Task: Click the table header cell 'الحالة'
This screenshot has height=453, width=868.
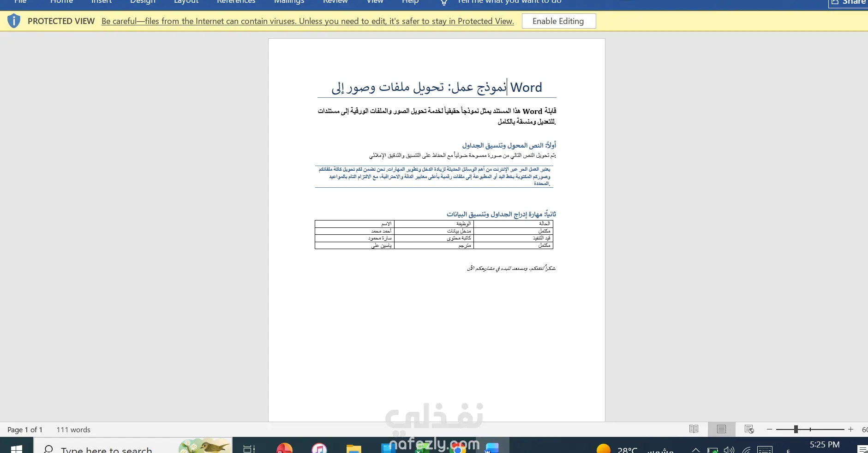Action: pyautogui.click(x=513, y=224)
